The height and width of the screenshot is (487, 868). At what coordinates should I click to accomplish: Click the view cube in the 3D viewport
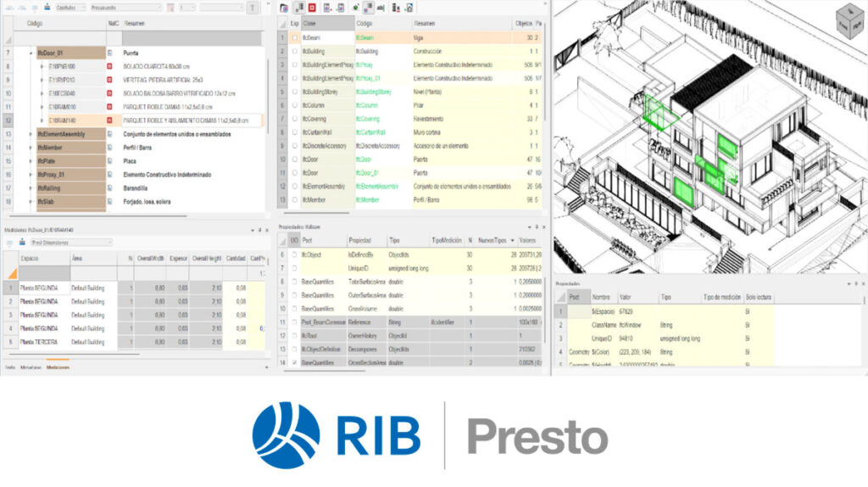[850, 21]
